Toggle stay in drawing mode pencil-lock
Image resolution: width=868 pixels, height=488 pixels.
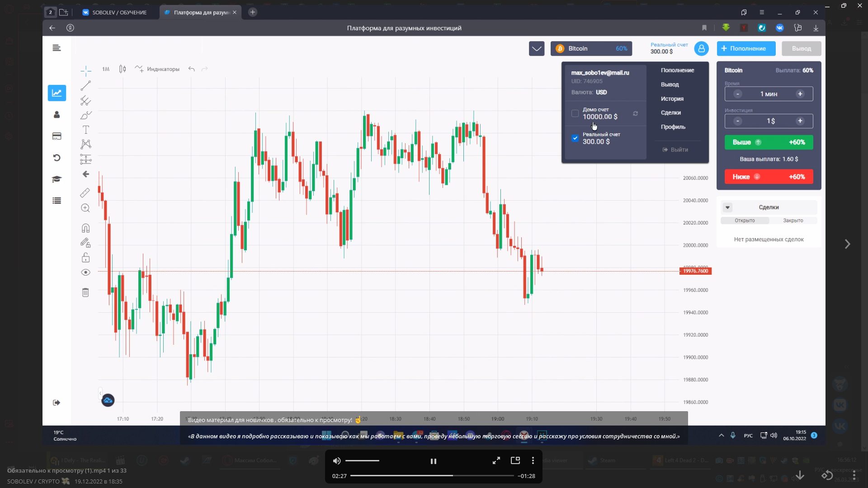tap(85, 243)
